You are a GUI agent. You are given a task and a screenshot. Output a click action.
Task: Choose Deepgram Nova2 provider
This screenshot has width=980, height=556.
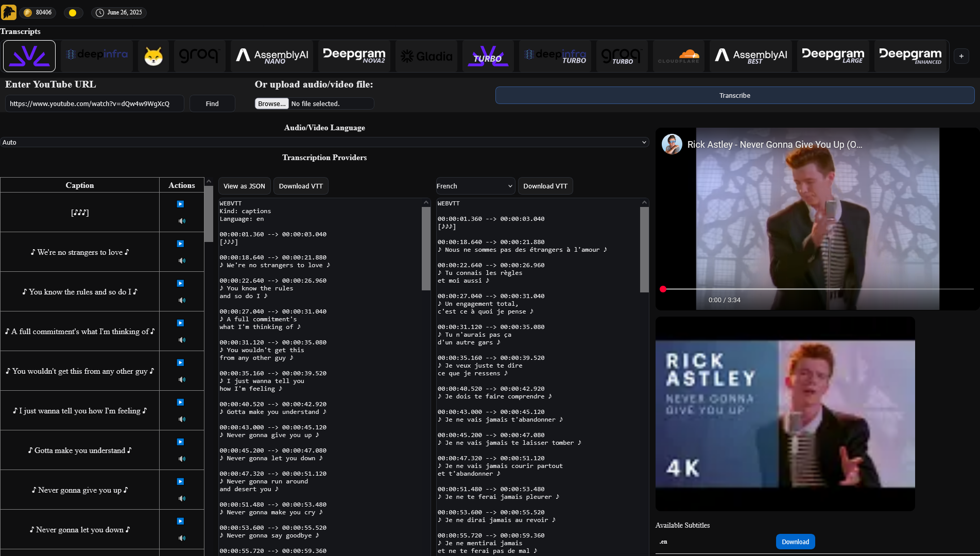pos(354,56)
